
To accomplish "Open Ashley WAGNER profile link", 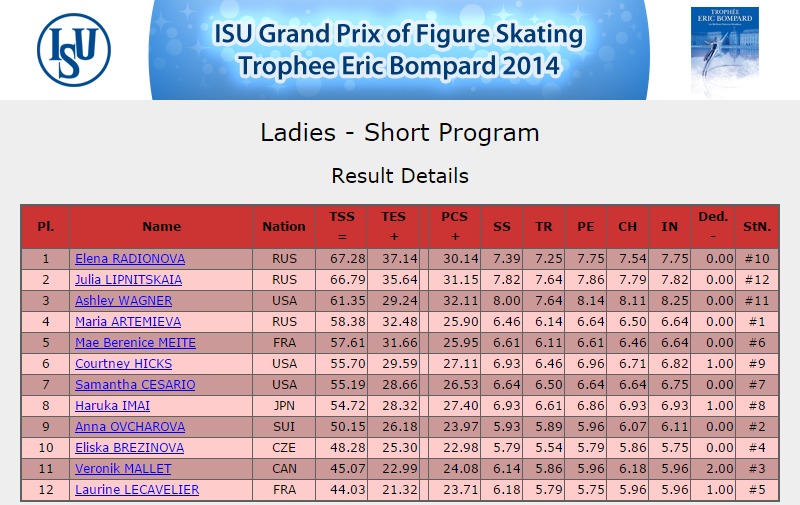I will tap(123, 300).
